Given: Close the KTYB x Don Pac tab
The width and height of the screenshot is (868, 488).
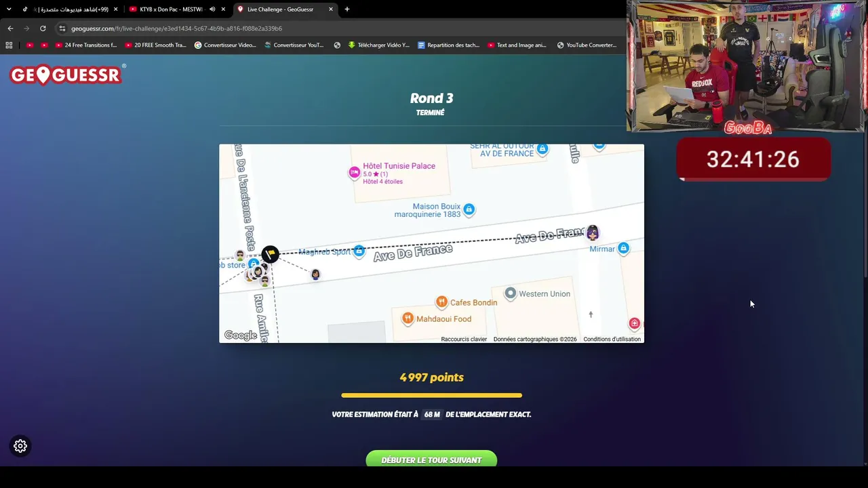Looking at the screenshot, I should (223, 9).
